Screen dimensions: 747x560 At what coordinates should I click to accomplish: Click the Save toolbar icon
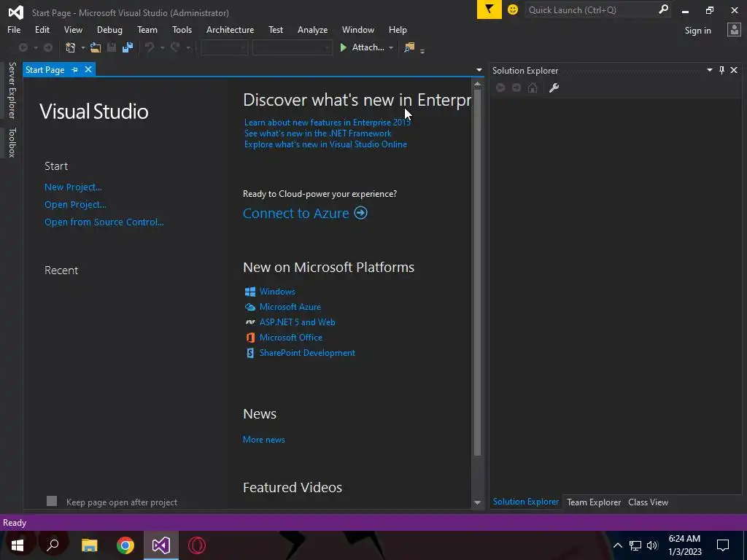tap(112, 47)
